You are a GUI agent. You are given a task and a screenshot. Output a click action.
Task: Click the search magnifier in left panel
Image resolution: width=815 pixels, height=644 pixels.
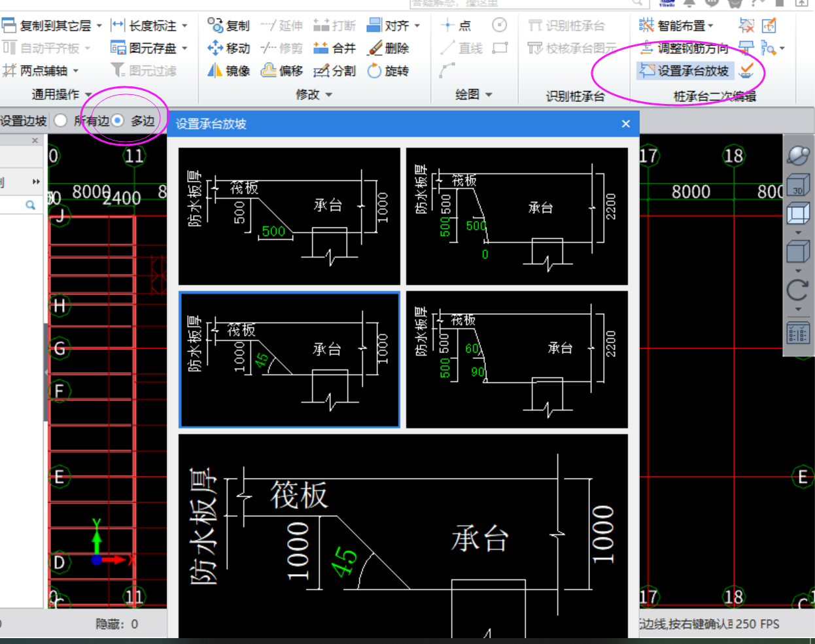(x=30, y=205)
